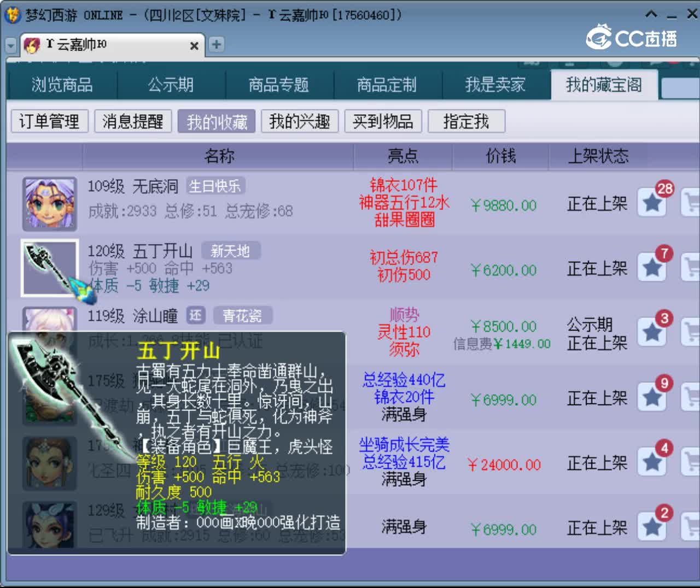This screenshot has height=588, width=700.
Task: Click the 119级 涂山瞳 item name
Action: [133, 316]
